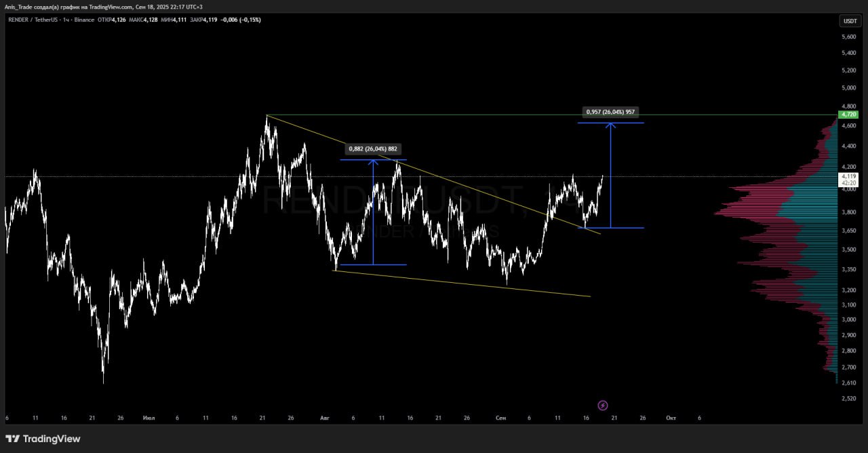
Task: Click the 2,520 price axis label
Action: coord(848,399)
